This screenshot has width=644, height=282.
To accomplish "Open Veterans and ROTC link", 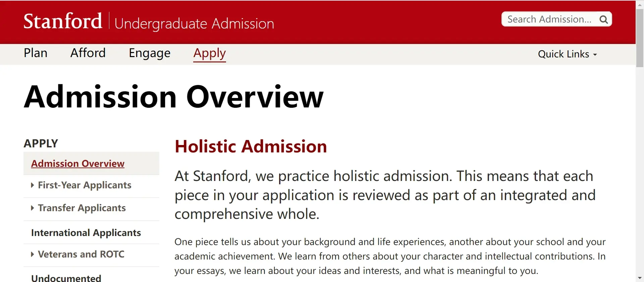I will tap(81, 254).
